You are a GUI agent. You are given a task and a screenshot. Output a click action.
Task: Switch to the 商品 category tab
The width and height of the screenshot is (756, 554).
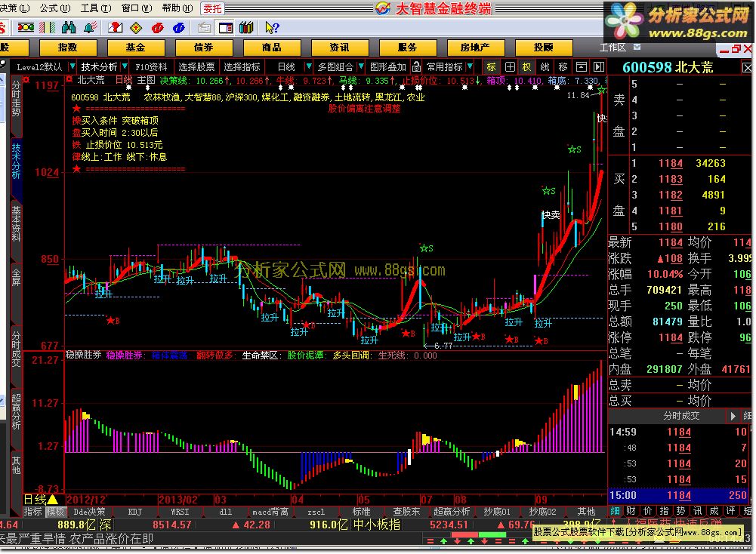[x=272, y=48]
